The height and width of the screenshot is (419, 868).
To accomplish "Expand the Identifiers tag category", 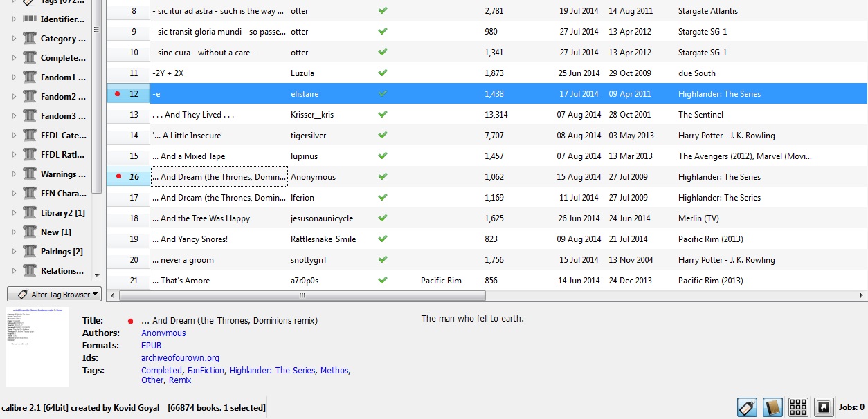I will (x=14, y=19).
